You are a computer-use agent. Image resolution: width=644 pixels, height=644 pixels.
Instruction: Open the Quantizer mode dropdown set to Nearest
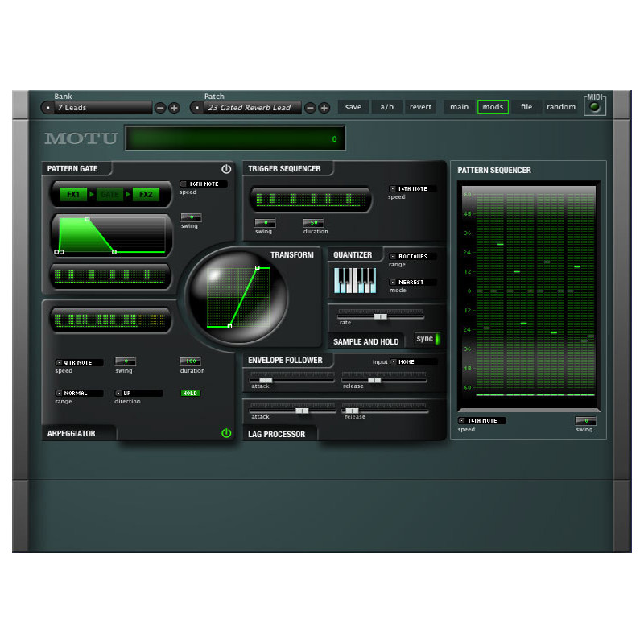412,283
